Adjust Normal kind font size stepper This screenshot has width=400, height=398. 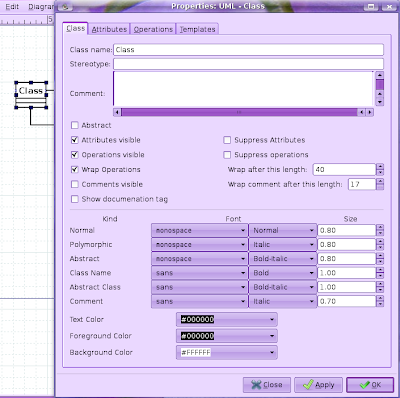380,230
